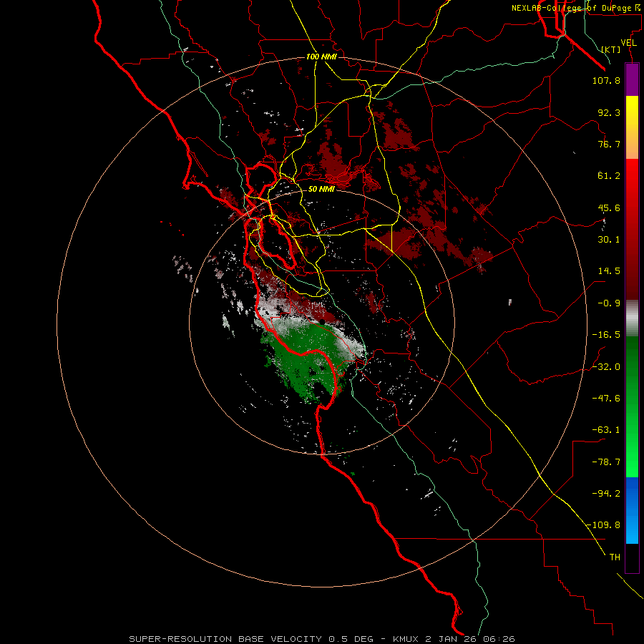Select the 76.7 scale value
The width and height of the screenshot is (644, 644).
[609, 144]
